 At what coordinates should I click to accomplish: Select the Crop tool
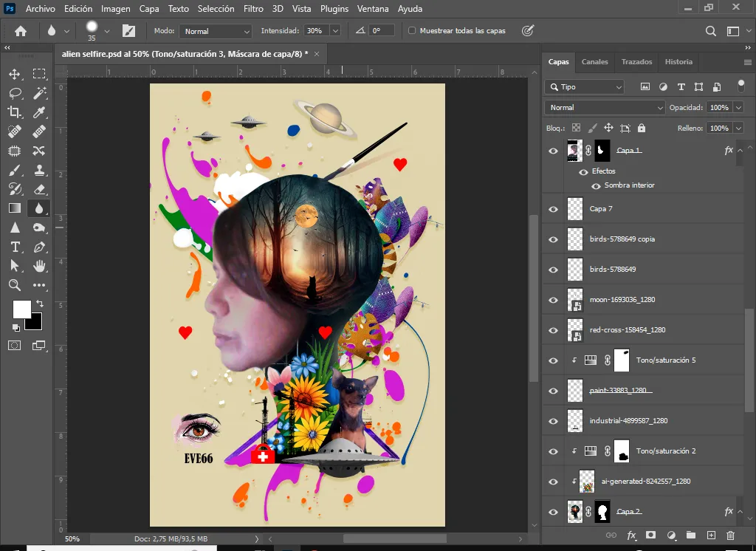[x=15, y=112]
